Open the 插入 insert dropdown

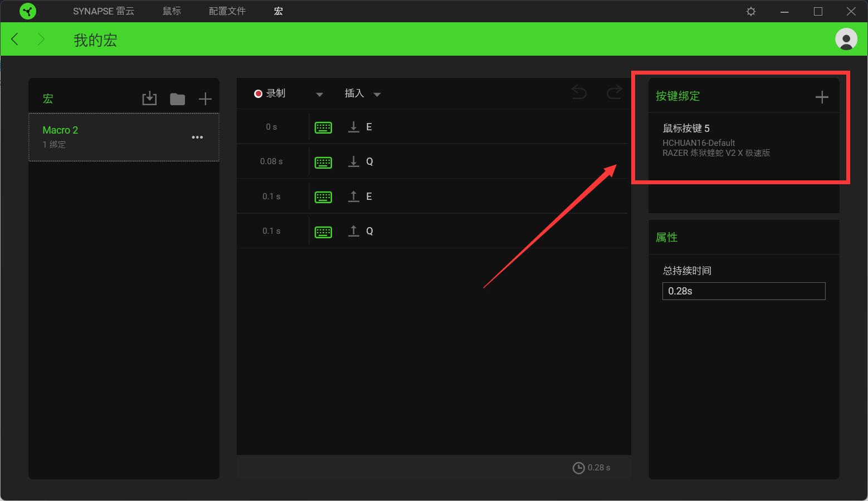[361, 94]
